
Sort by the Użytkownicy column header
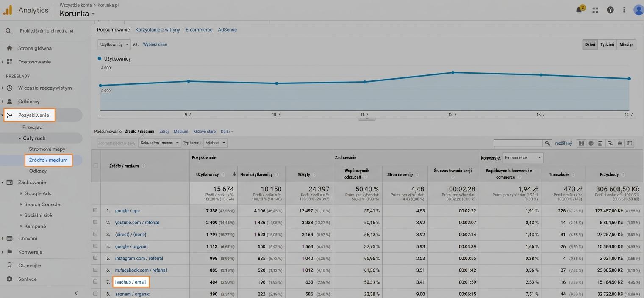point(207,174)
